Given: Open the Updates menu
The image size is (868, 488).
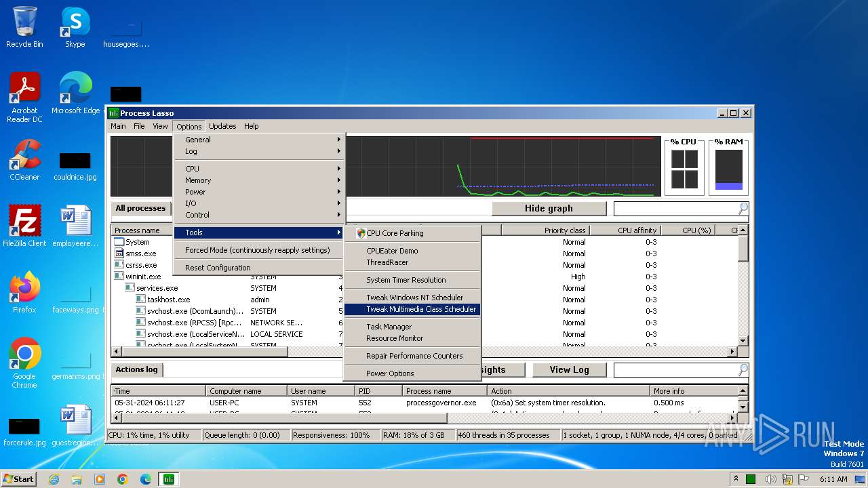Looking at the screenshot, I should 222,126.
